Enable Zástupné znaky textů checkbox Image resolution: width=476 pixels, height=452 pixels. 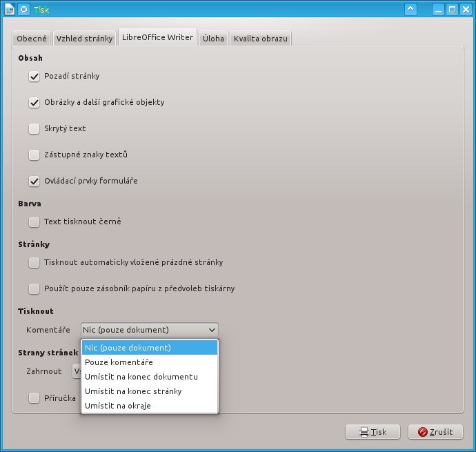34,155
